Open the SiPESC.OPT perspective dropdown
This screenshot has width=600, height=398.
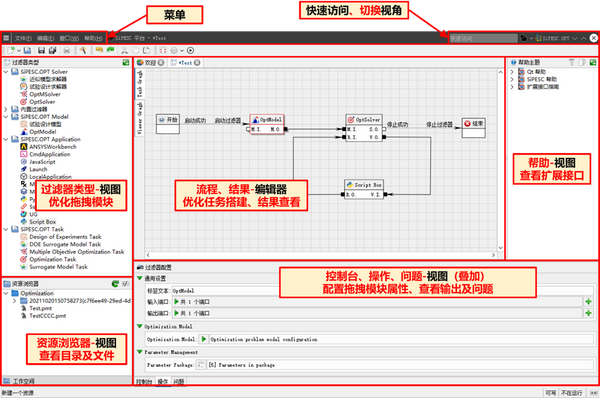tap(574, 38)
